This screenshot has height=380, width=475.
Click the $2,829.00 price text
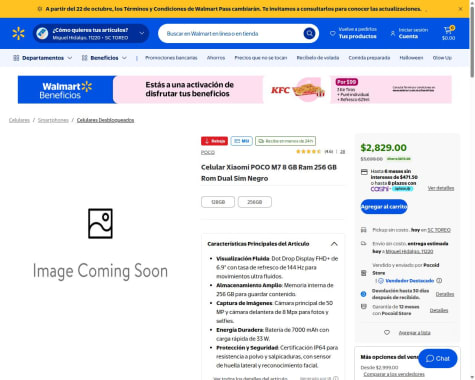pyautogui.click(x=384, y=148)
